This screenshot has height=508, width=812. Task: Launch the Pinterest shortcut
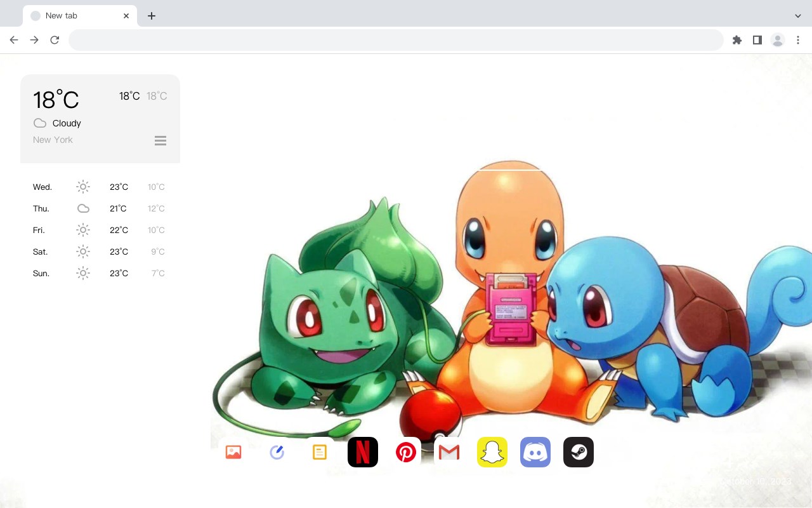coord(406,452)
